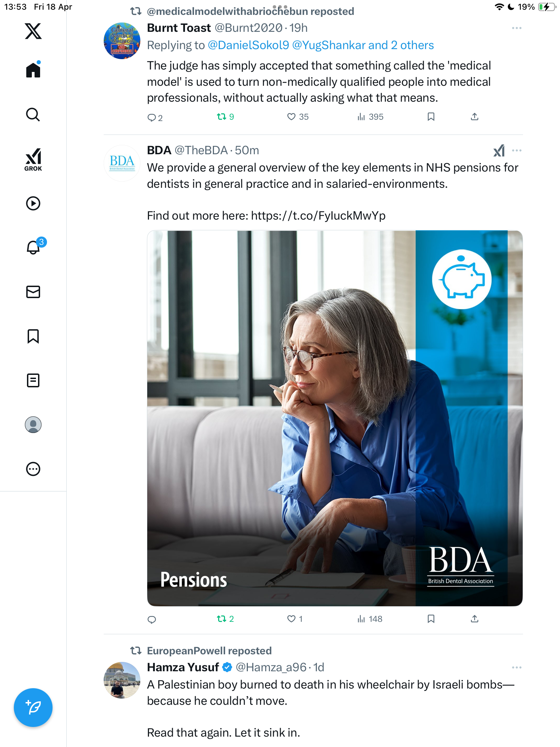560x747 pixels.
Task: Expand the sidebar More circle menu
Action: click(x=33, y=469)
